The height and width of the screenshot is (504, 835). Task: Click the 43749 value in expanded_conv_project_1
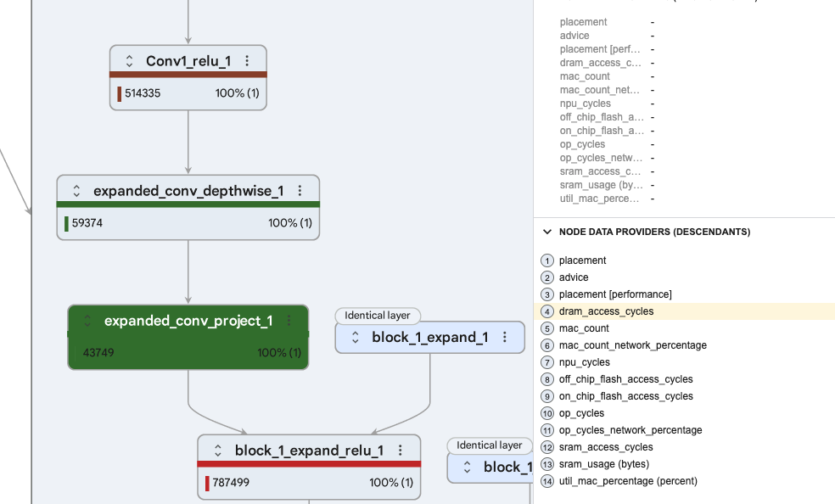[x=98, y=353]
